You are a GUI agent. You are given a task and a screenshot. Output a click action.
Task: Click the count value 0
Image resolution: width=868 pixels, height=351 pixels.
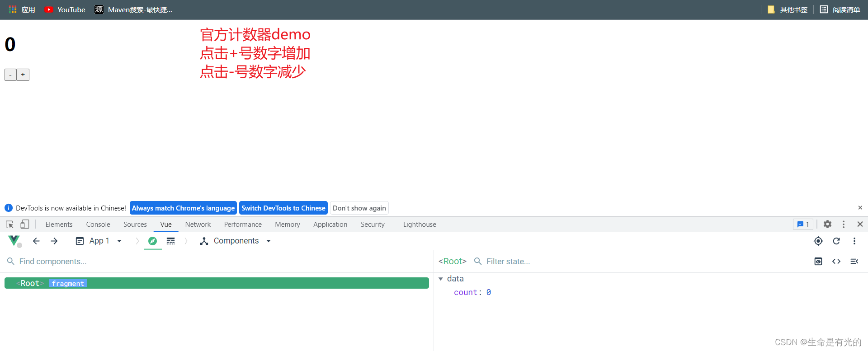(489, 292)
